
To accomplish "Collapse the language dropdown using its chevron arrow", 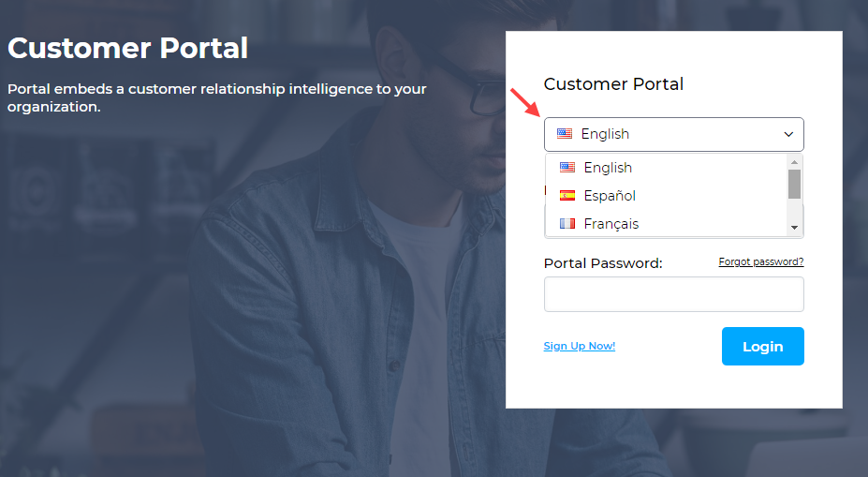I will tap(788, 135).
